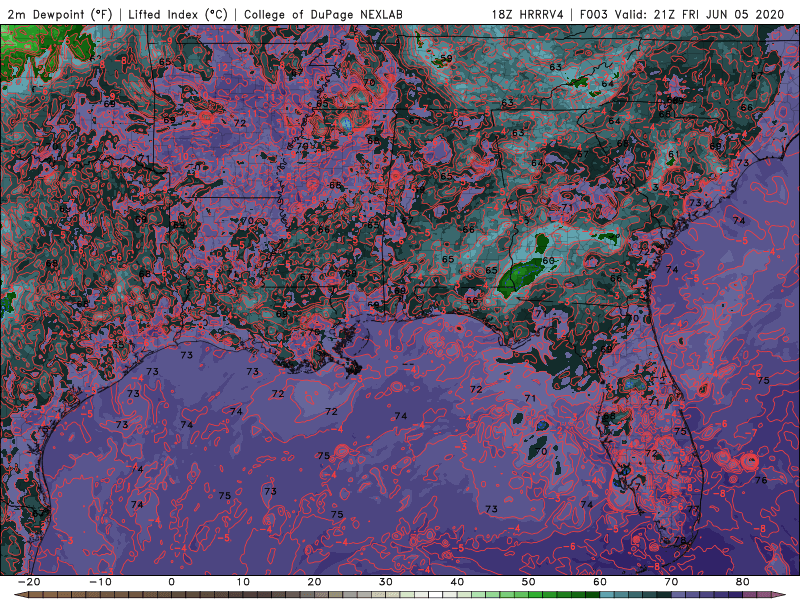Click the "College of DuPage NEXLAB" label
The image size is (800, 600).
click(x=323, y=14)
